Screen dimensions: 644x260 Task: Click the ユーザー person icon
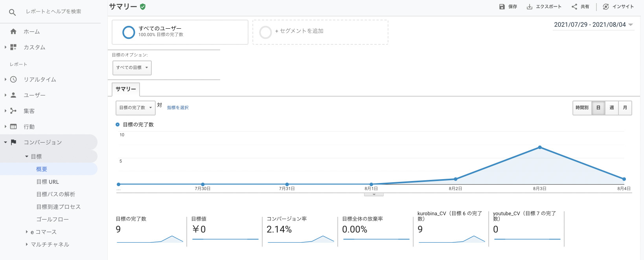click(13, 95)
